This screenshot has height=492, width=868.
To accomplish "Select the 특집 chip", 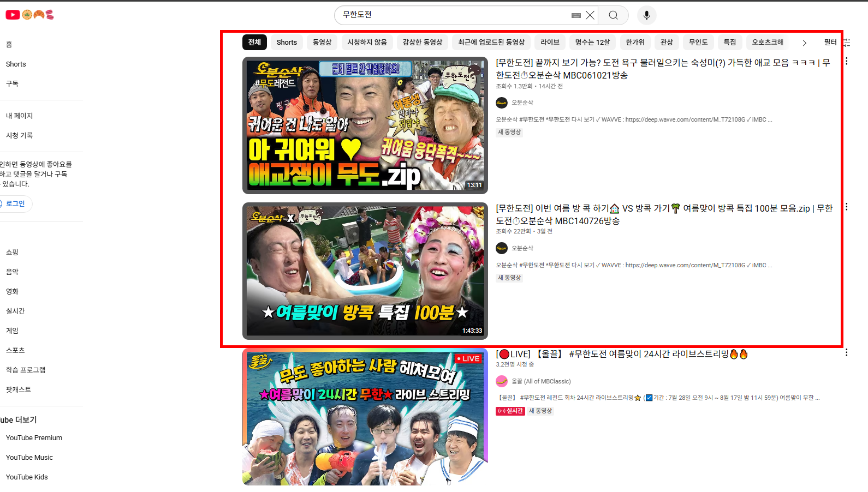I will 730,43.
